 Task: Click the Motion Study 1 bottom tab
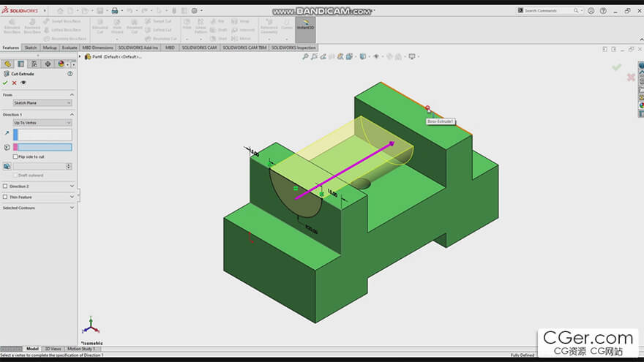click(81, 349)
